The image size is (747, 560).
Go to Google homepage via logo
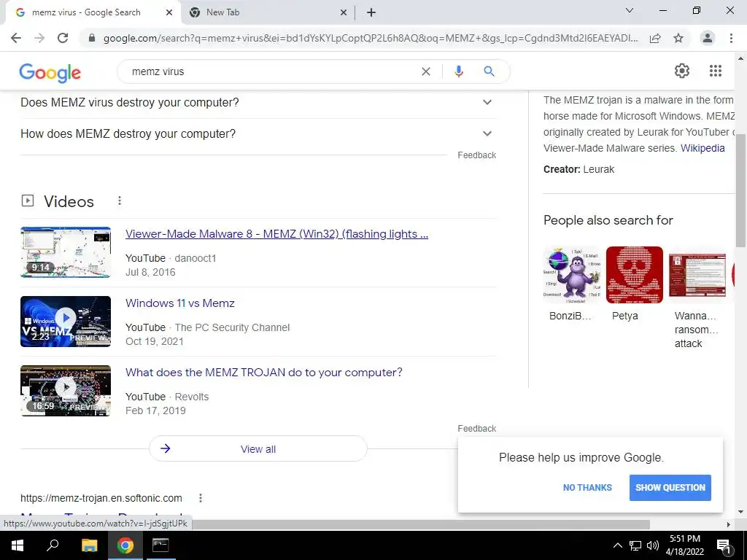point(50,72)
